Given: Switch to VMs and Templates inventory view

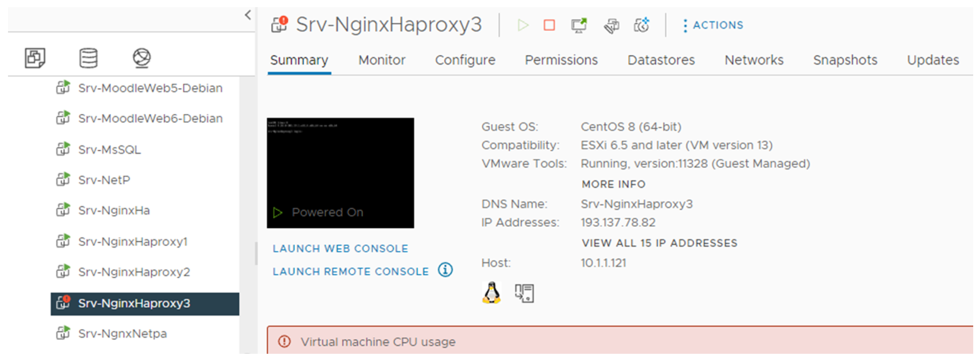Looking at the screenshot, I should (x=35, y=58).
